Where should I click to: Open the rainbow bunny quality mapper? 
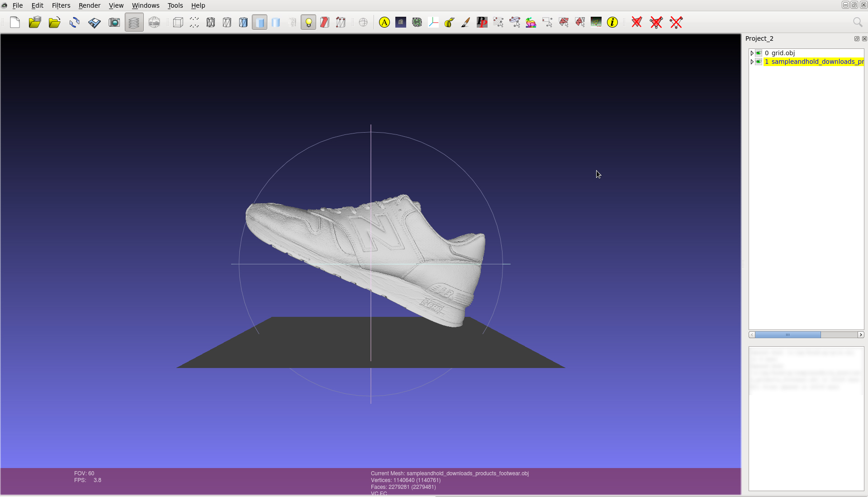531,22
